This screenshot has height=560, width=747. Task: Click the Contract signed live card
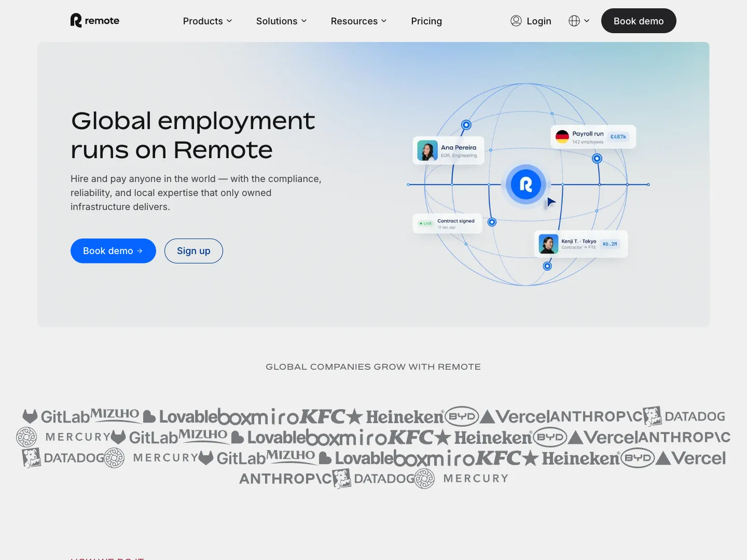point(448,223)
